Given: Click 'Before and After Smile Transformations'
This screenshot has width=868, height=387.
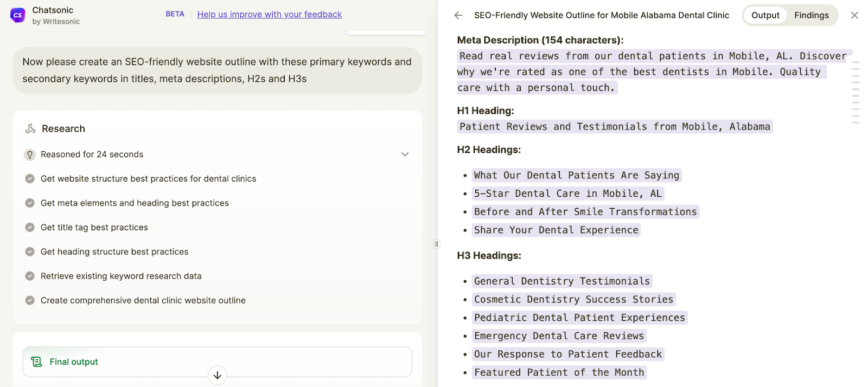Looking at the screenshot, I should (x=585, y=212).
